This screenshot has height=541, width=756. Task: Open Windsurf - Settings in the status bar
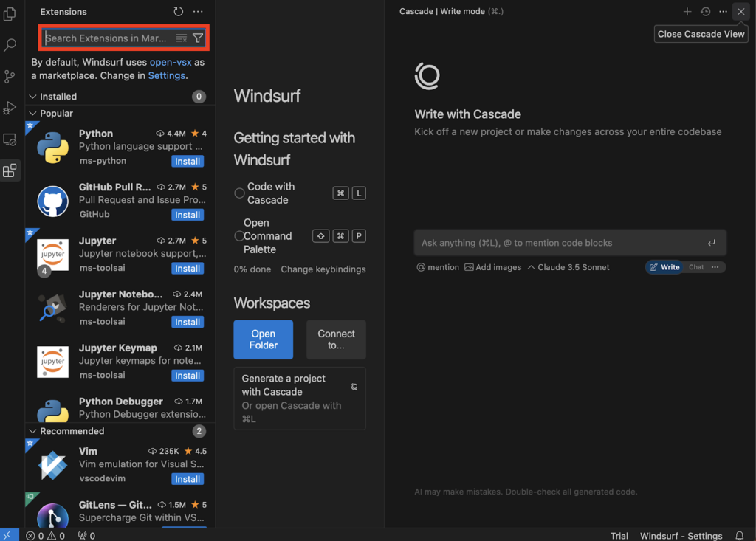[681, 536]
